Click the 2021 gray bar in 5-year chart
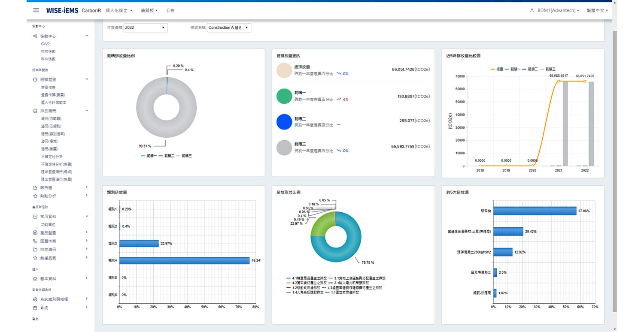644x332 pixels. pos(565,124)
